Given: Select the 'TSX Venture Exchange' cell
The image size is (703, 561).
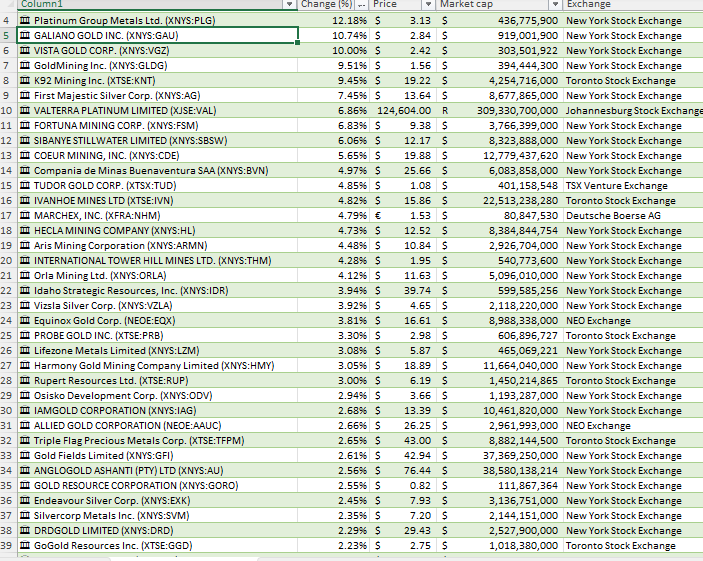Looking at the screenshot, I should [633, 185].
